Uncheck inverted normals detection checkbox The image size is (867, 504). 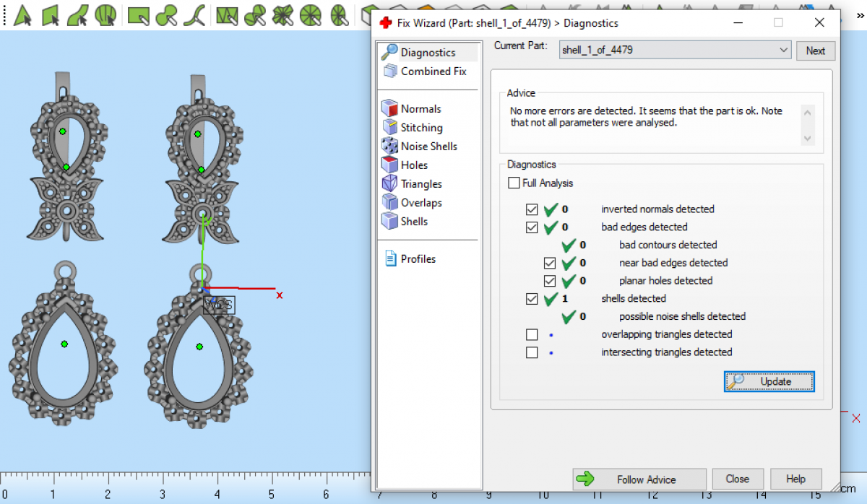coord(532,209)
